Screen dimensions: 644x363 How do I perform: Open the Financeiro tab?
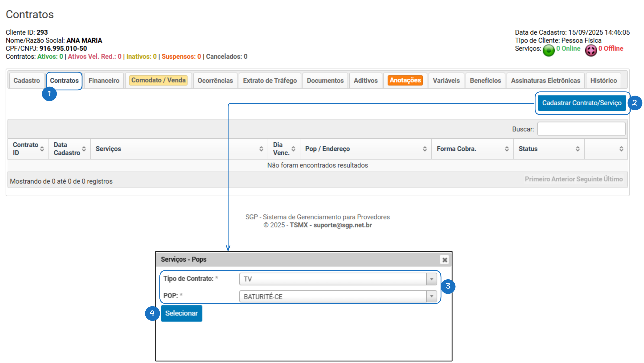(x=104, y=81)
